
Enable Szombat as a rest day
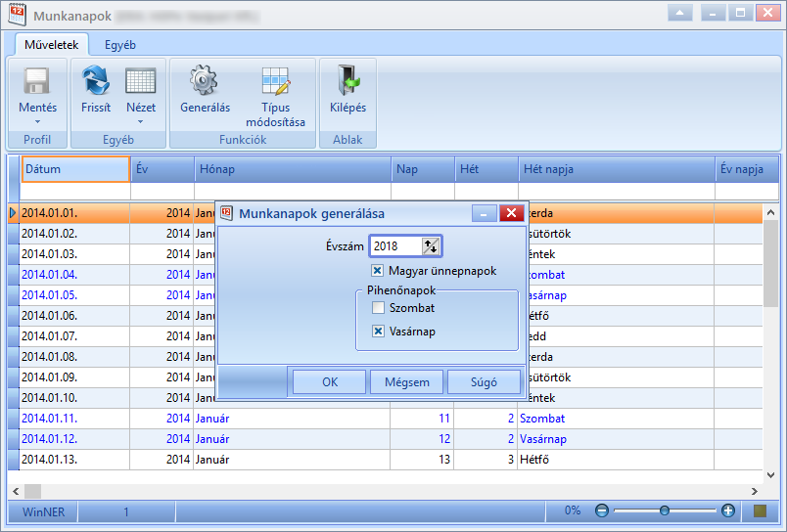click(378, 307)
